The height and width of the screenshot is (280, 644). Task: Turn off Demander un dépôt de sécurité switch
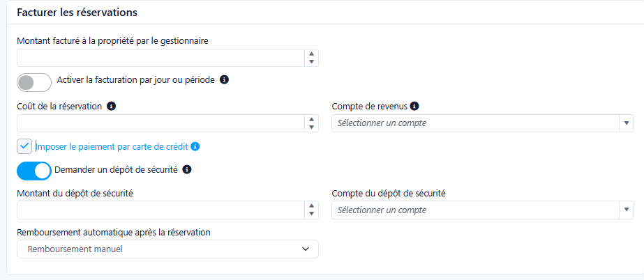pos(34,171)
